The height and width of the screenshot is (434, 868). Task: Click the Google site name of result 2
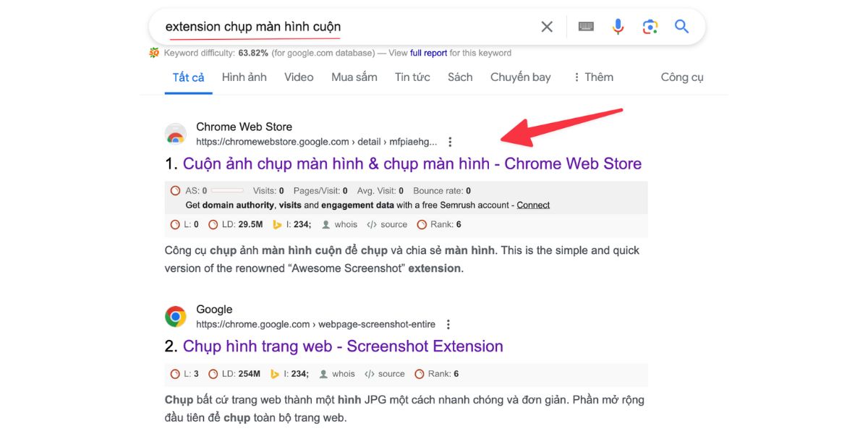pos(214,309)
